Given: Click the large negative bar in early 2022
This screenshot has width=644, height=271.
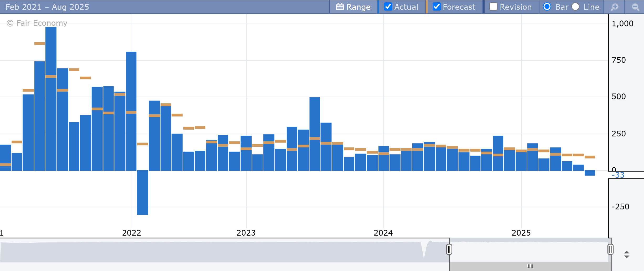Looking at the screenshot, I should pos(143,192).
